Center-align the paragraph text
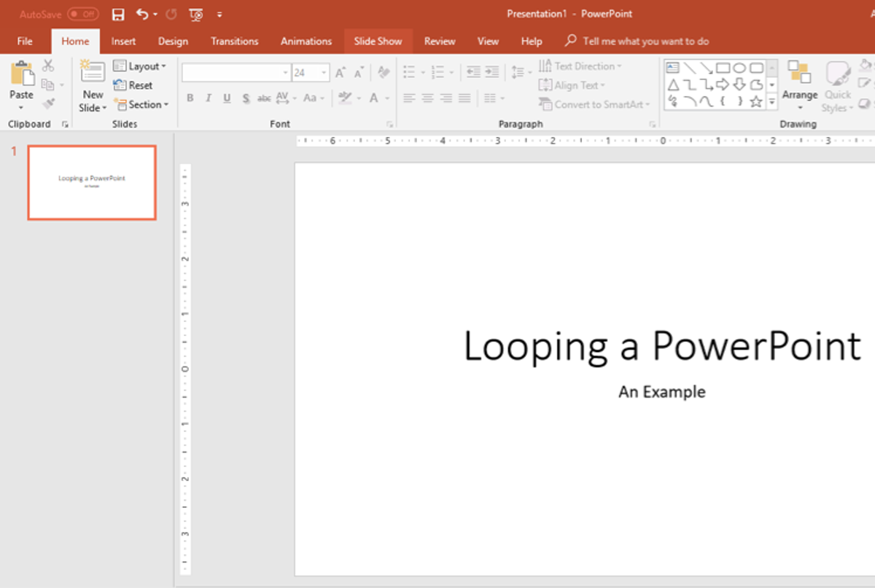875x588 pixels. point(427,98)
